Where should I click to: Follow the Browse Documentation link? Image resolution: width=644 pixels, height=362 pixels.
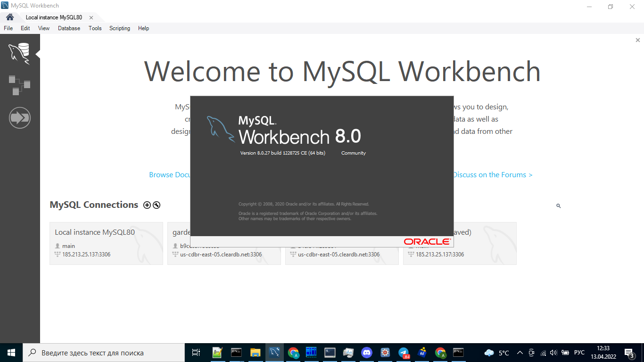169,175
